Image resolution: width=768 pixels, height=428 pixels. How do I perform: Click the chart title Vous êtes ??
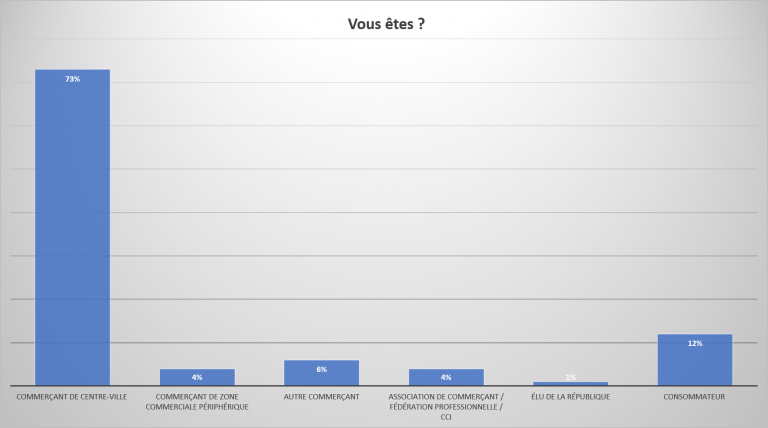coord(386,24)
